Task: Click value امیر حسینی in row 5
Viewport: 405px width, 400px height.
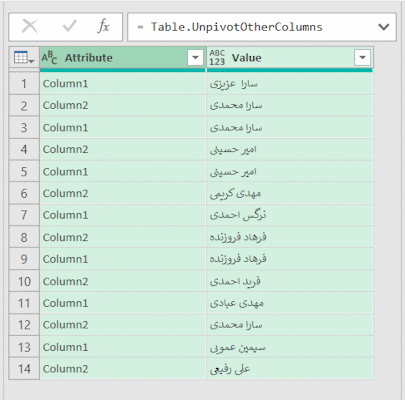Action: pyautogui.click(x=290, y=171)
